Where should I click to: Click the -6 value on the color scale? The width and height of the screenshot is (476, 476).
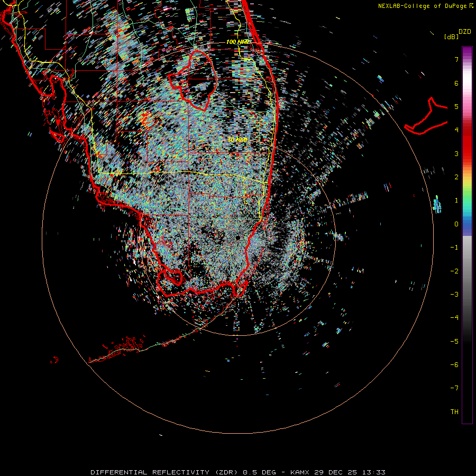(454, 365)
